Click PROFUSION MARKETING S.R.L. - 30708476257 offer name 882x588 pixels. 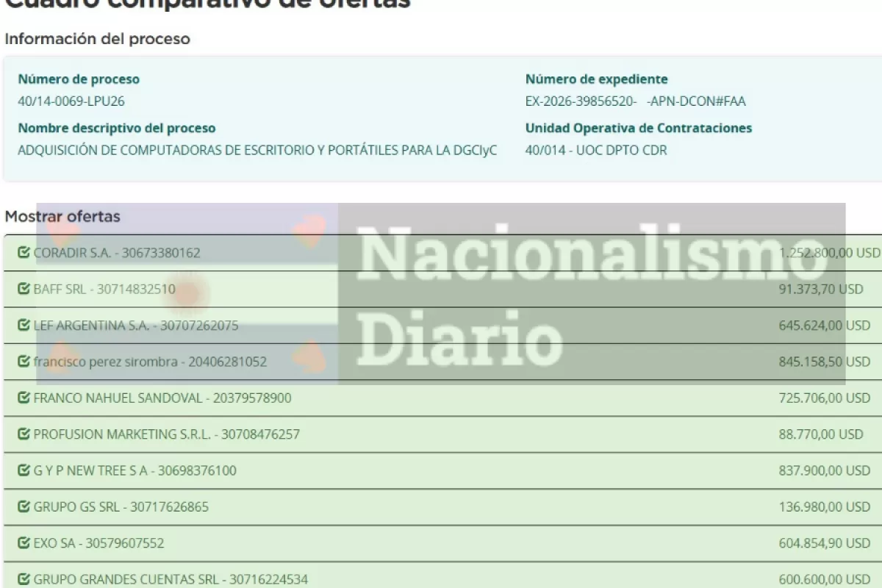(167, 434)
